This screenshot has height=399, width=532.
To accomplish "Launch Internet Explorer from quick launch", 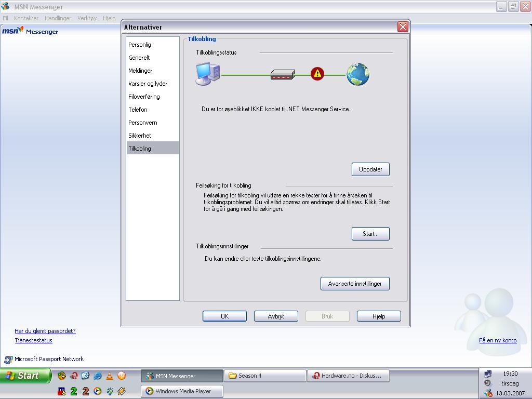I will [97, 376].
